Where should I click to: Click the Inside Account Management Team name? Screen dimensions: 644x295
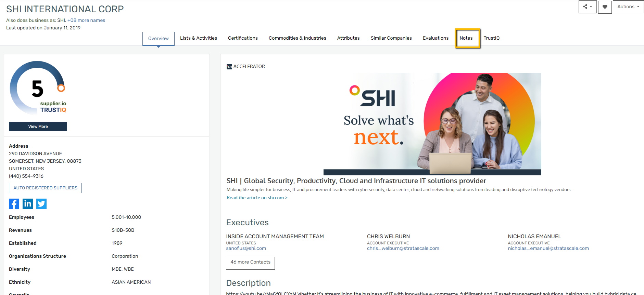coord(275,237)
